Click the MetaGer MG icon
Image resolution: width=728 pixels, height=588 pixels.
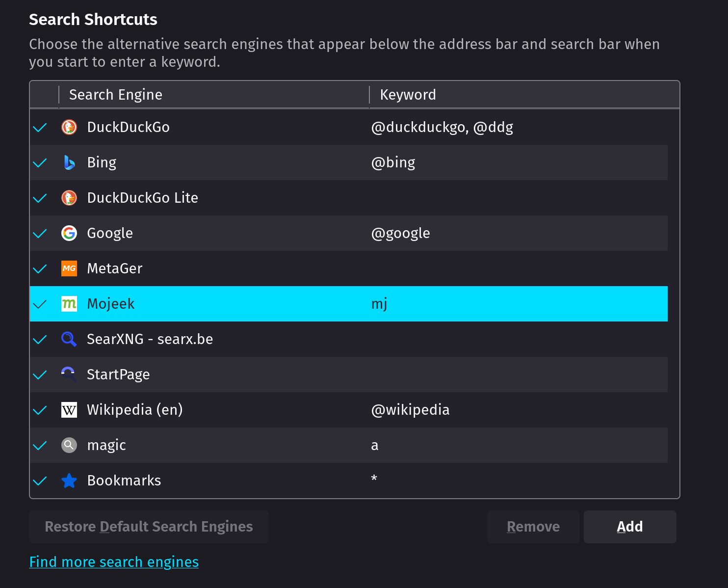(69, 268)
